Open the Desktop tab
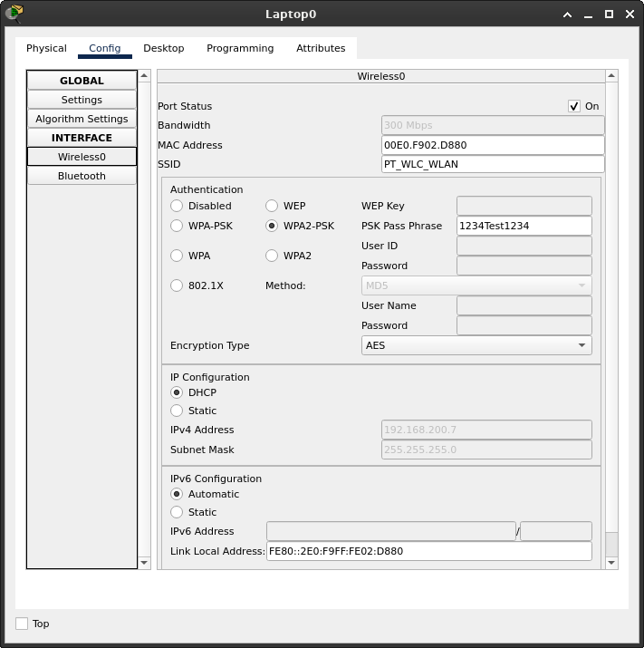The width and height of the screenshot is (644, 648). [x=163, y=48]
